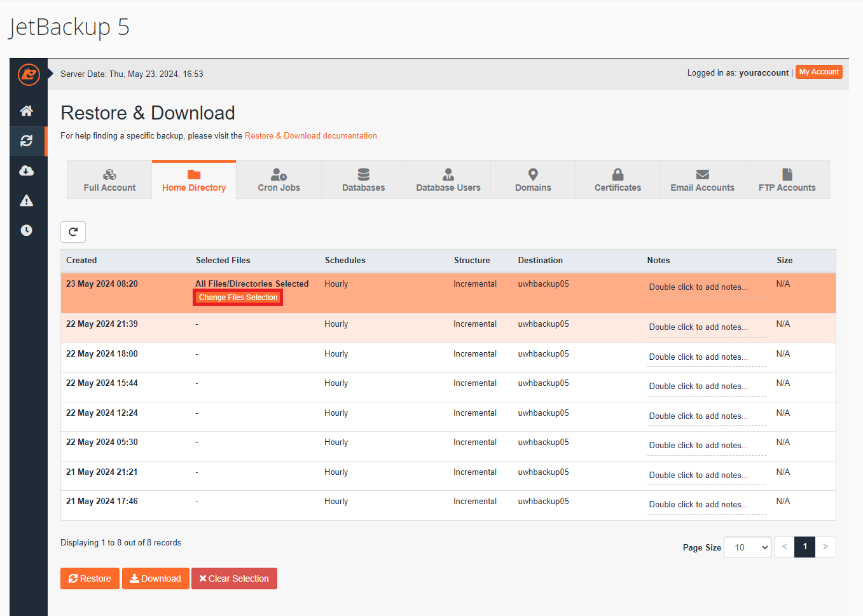Image resolution: width=863 pixels, height=616 pixels.
Task: Click the Destination column header
Action: coord(541,260)
